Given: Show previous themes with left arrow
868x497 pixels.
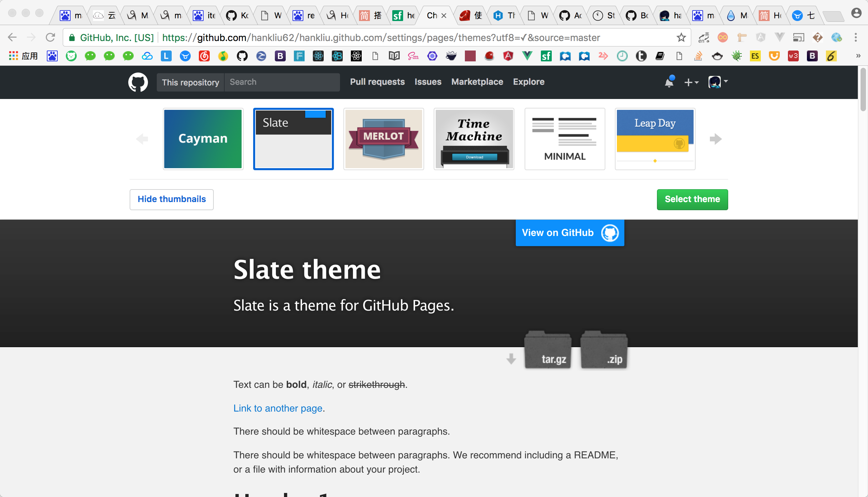Looking at the screenshot, I should pos(142,139).
